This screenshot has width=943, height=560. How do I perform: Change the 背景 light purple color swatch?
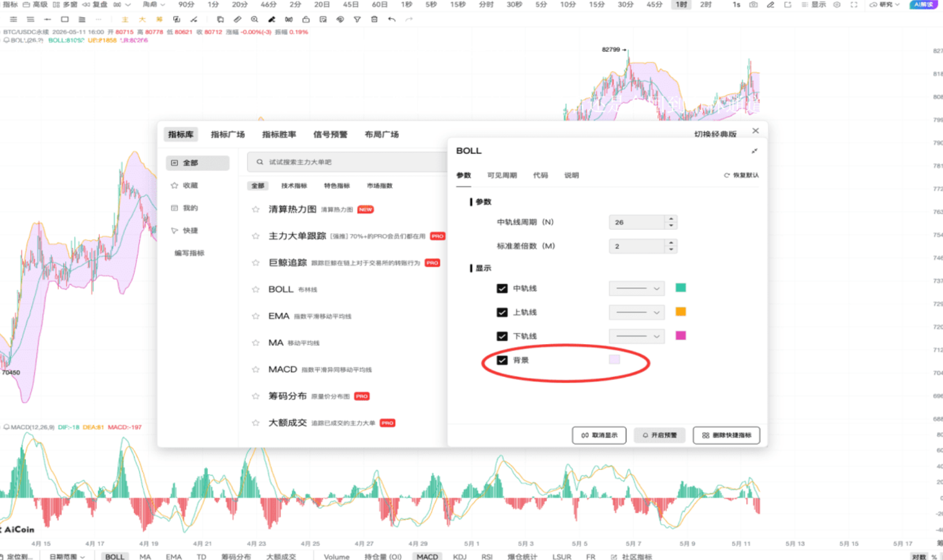click(x=614, y=360)
